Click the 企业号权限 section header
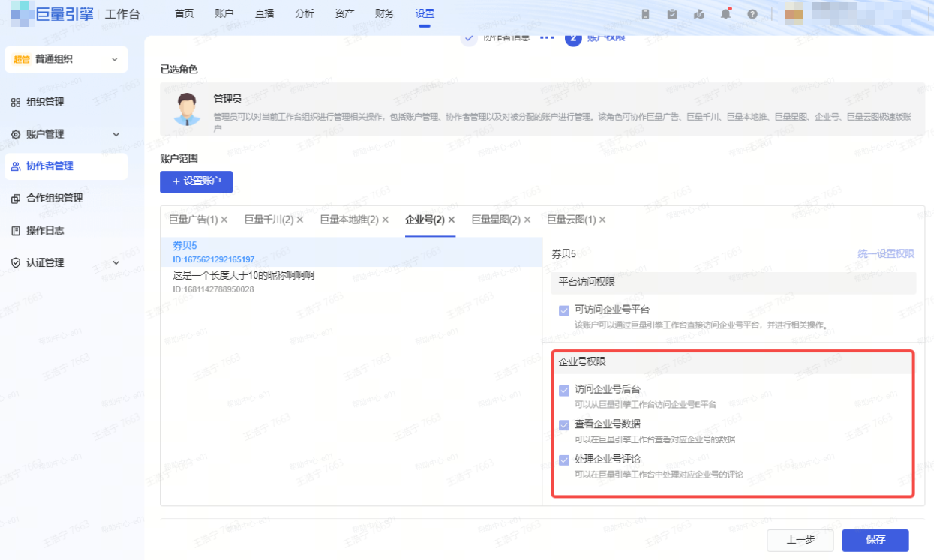Viewport: 934px width, 560px height. point(733,361)
